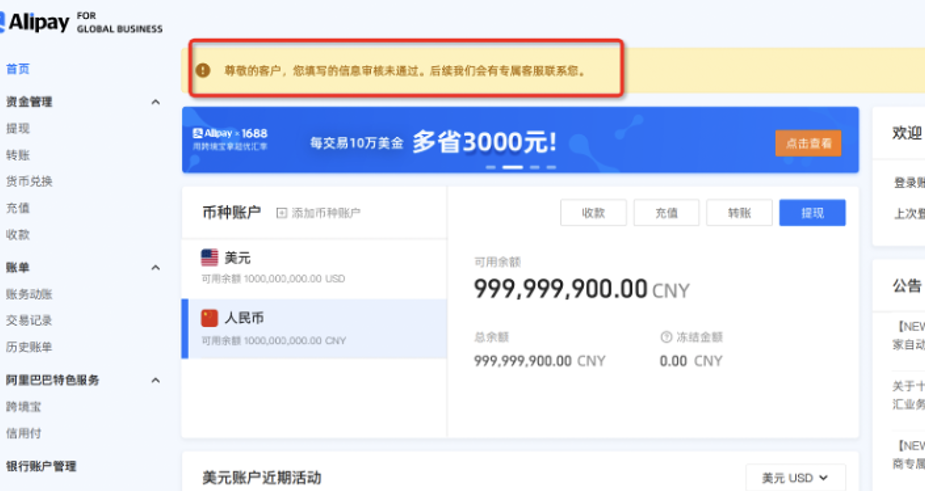Screen dimensions: 925x491
Task: Click the 审核未通过 notice message
Action: point(405,71)
